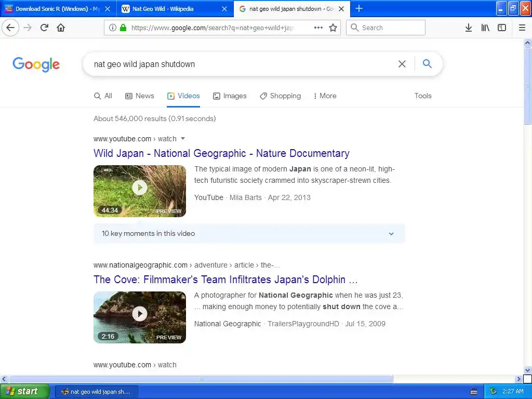532x399 pixels.
Task: Open the browser home page icon
Action: coord(61,28)
